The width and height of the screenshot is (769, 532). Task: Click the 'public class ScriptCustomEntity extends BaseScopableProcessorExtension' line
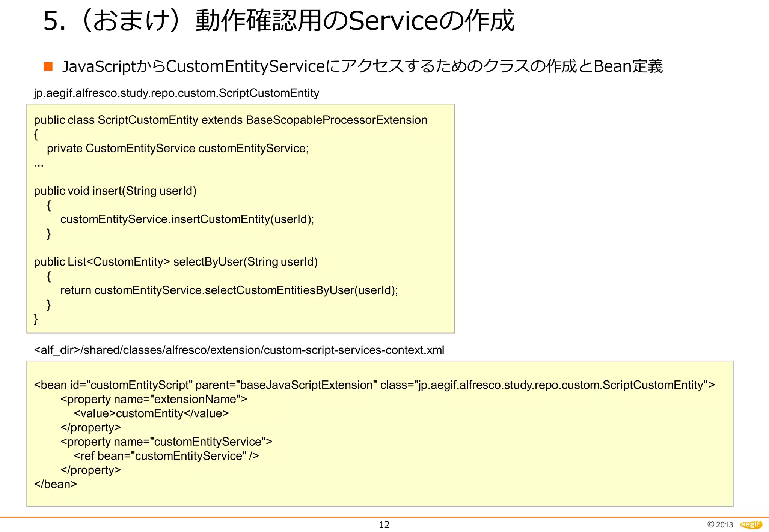(231, 120)
